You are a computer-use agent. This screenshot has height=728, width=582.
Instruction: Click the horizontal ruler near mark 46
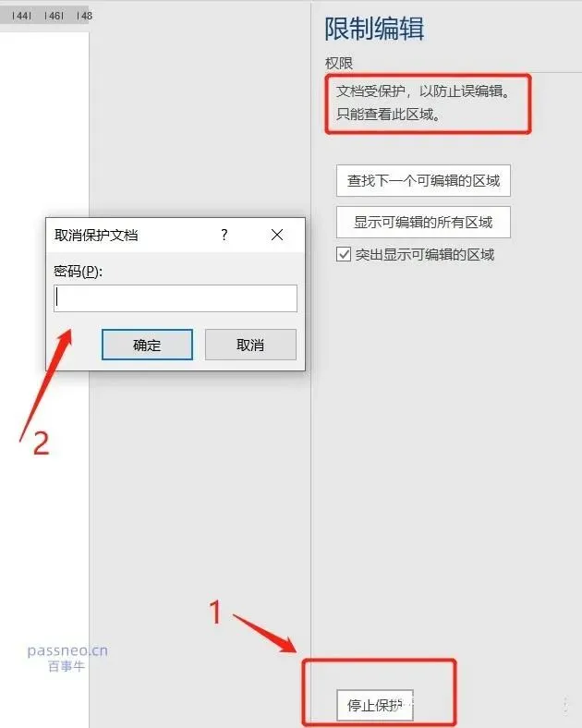point(54,16)
